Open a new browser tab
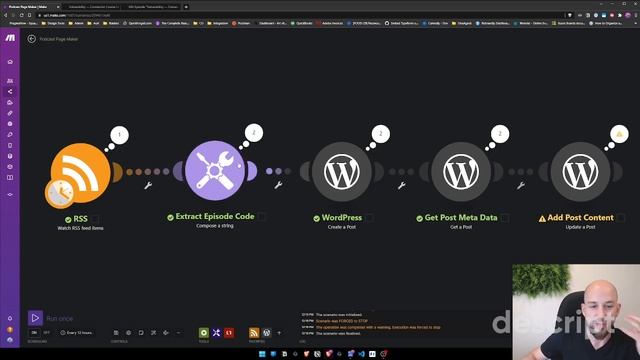This screenshot has height=360, width=640. click(186, 7)
